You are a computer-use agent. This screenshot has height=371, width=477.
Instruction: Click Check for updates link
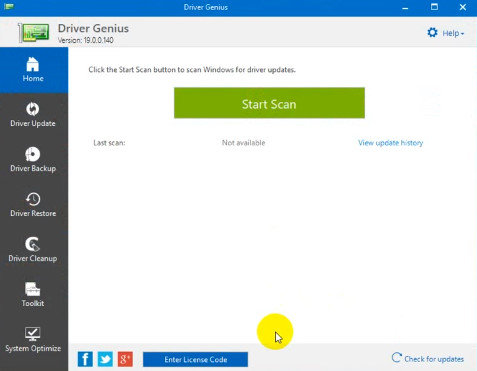(x=434, y=359)
